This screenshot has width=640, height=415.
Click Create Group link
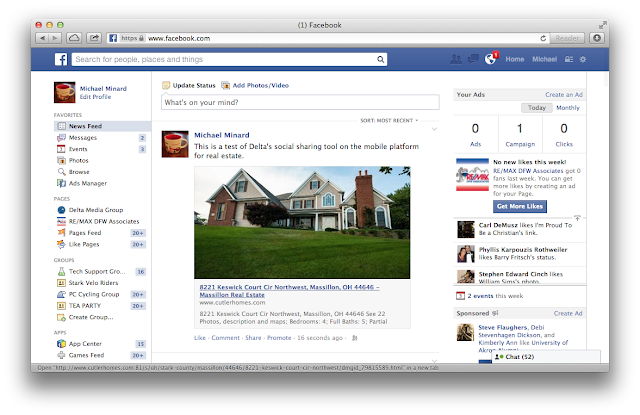click(91, 317)
